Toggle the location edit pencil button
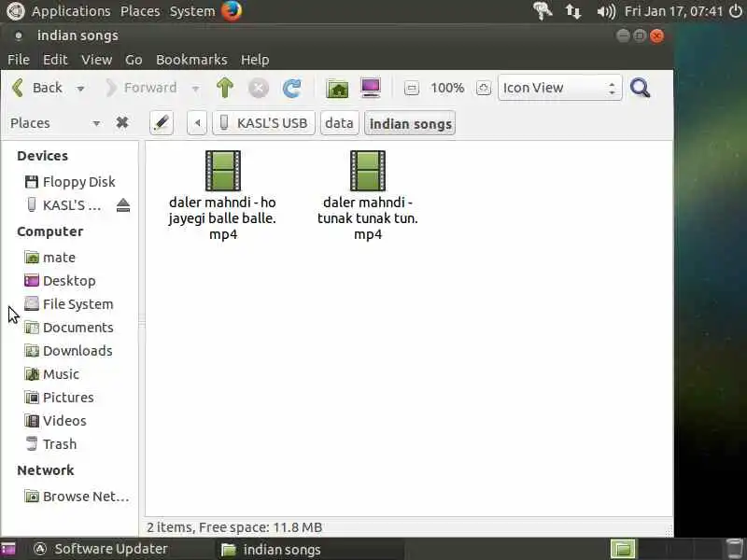747x560 pixels. [x=161, y=123]
